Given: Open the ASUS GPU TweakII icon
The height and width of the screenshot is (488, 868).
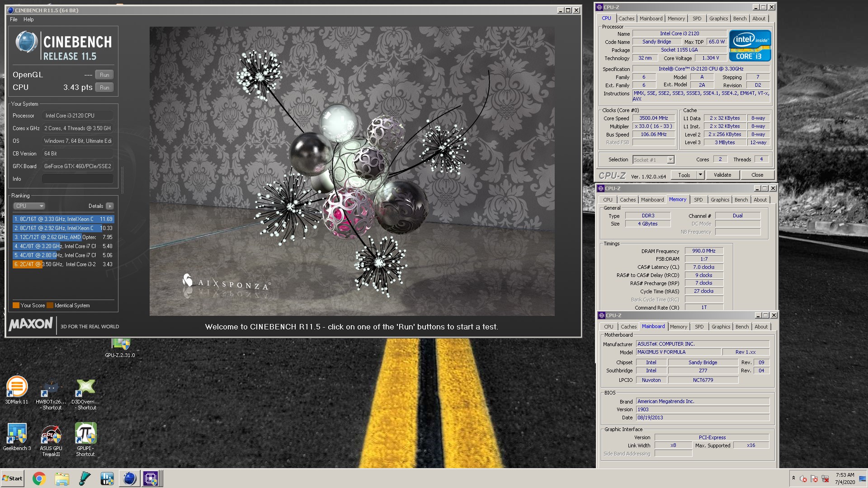Looking at the screenshot, I should coord(51,440).
